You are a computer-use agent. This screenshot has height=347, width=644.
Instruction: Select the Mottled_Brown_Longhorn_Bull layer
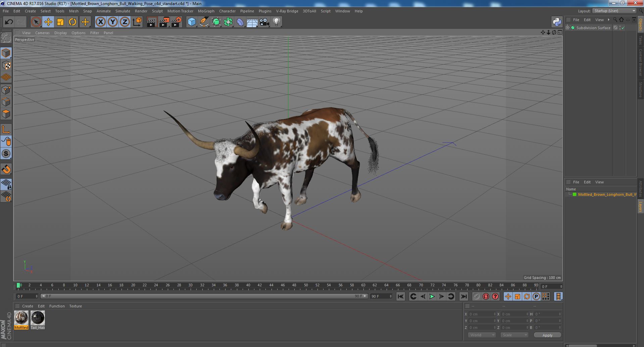[x=607, y=194]
